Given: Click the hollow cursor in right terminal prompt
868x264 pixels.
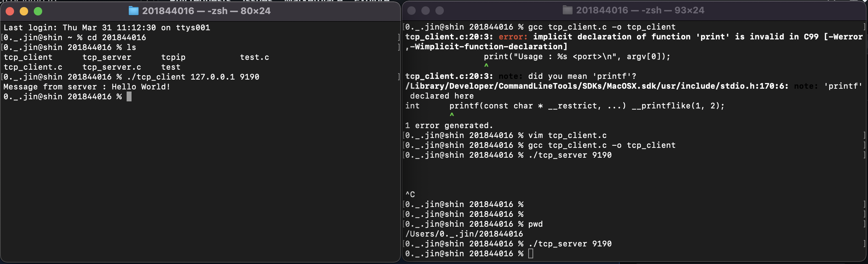Looking at the screenshot, I should [x=531, y=253].
